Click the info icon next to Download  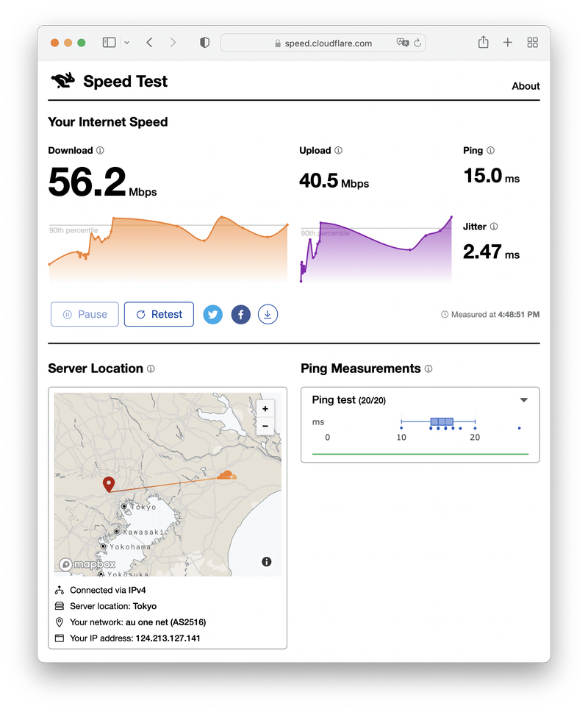[101, 151]
